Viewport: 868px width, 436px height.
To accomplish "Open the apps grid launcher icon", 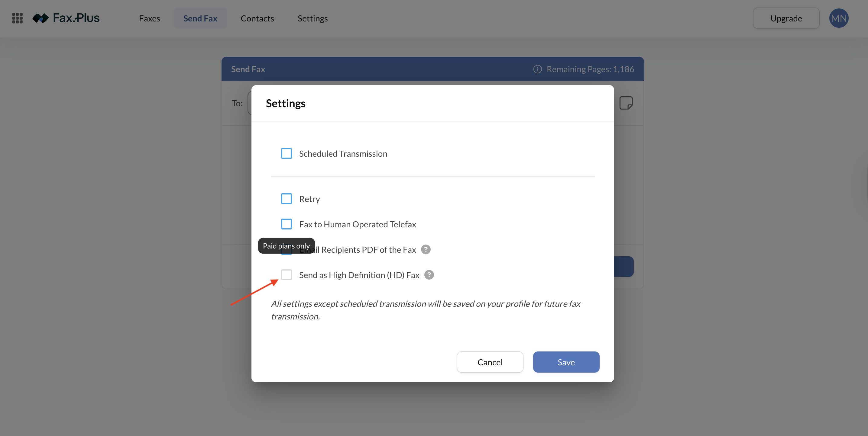I will tap(17, 18).
